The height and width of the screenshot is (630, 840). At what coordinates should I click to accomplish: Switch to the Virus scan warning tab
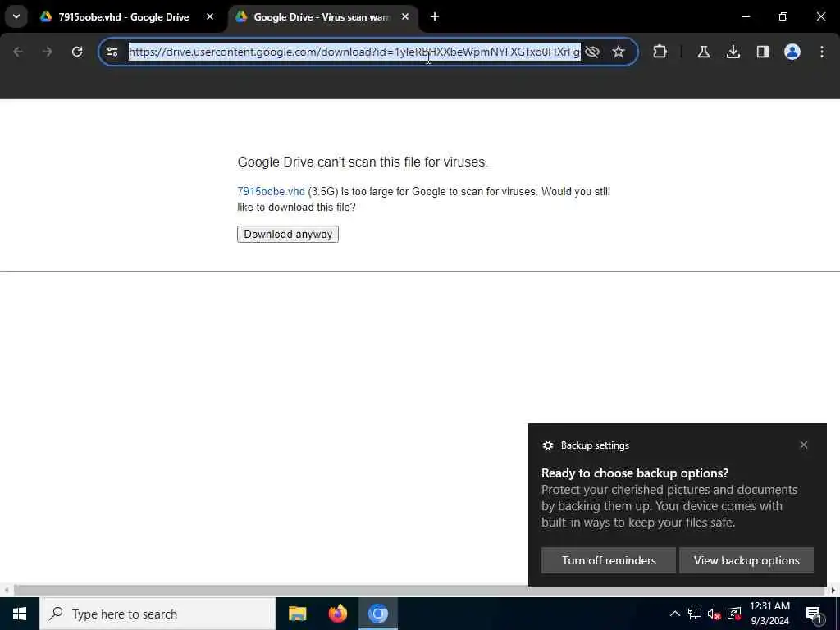[x=322, y=17]
